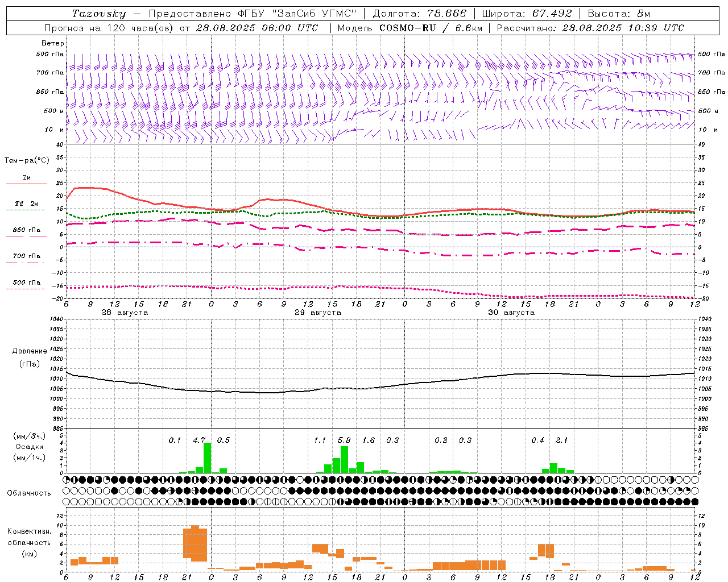Click the 28 августа date label

pos(125,313)
